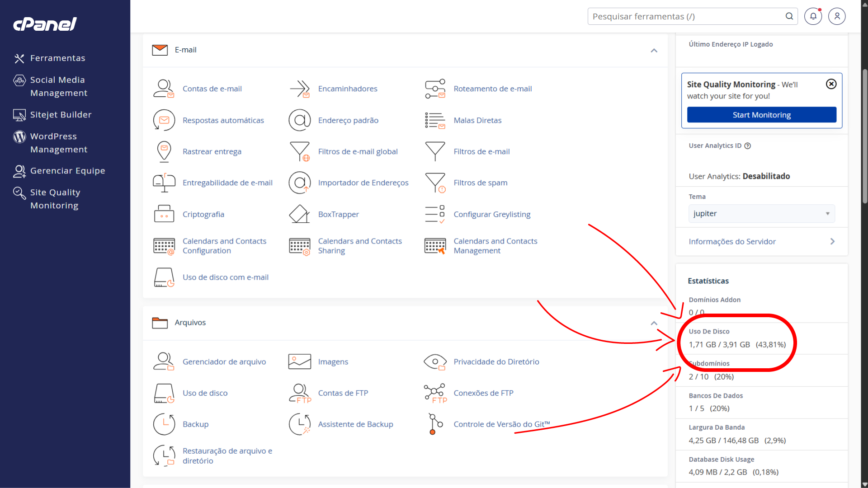Click the search magnifier icon
This screenshot has width=868, height=488.
click(789, 16)
